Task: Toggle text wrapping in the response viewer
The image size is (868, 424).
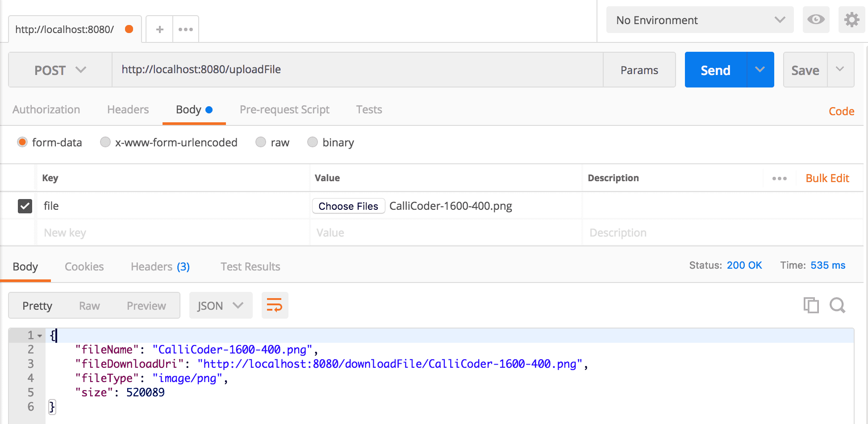Action: pos(275,305)
